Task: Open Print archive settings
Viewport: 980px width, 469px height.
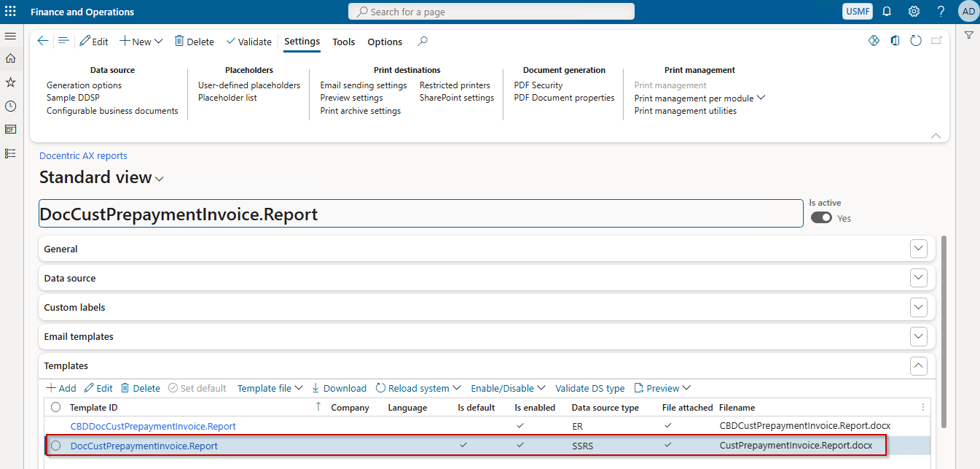Action: 361,111
